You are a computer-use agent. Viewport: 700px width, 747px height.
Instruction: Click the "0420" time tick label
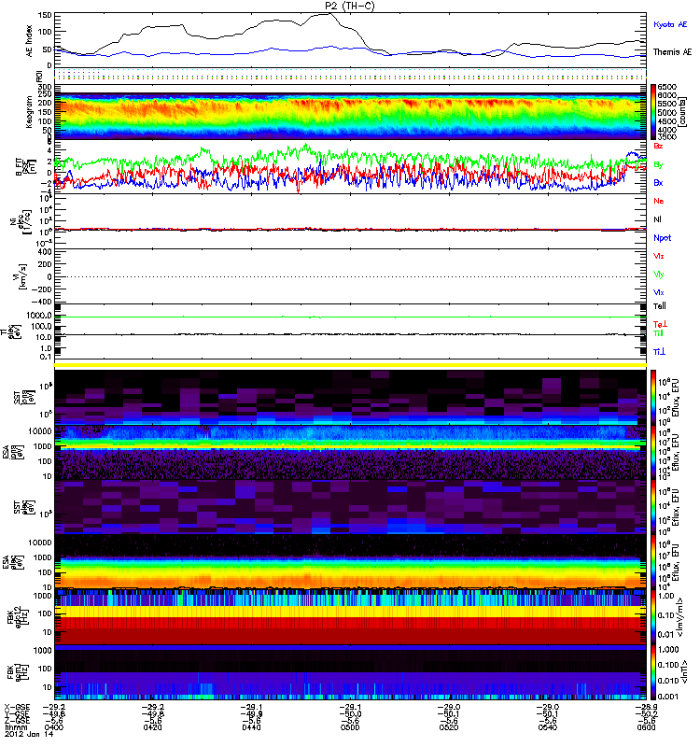tap(152, 727)
